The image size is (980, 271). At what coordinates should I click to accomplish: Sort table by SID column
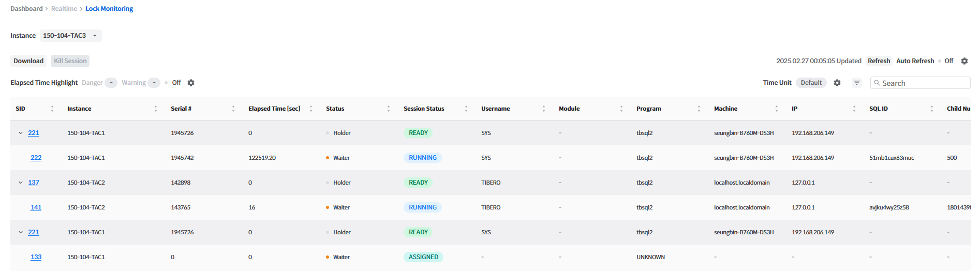click(x=52, y=109)
